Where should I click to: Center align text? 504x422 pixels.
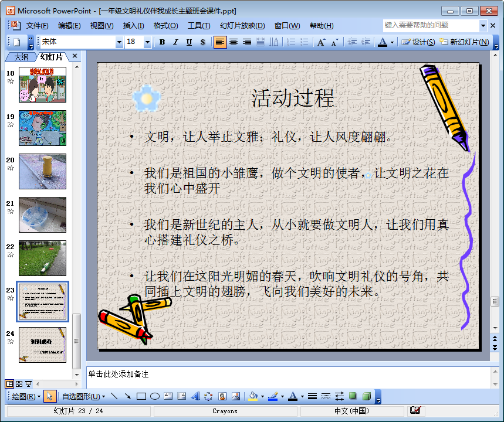tap(234, 42)
